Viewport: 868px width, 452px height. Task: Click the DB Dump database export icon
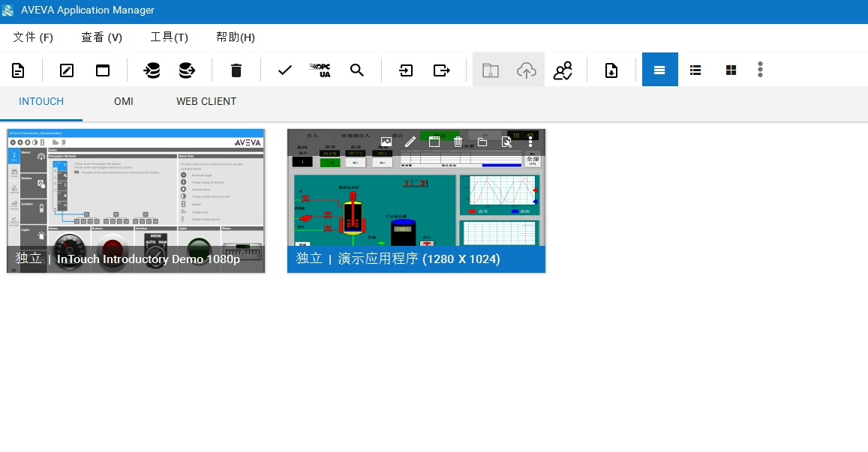(187, 70)
